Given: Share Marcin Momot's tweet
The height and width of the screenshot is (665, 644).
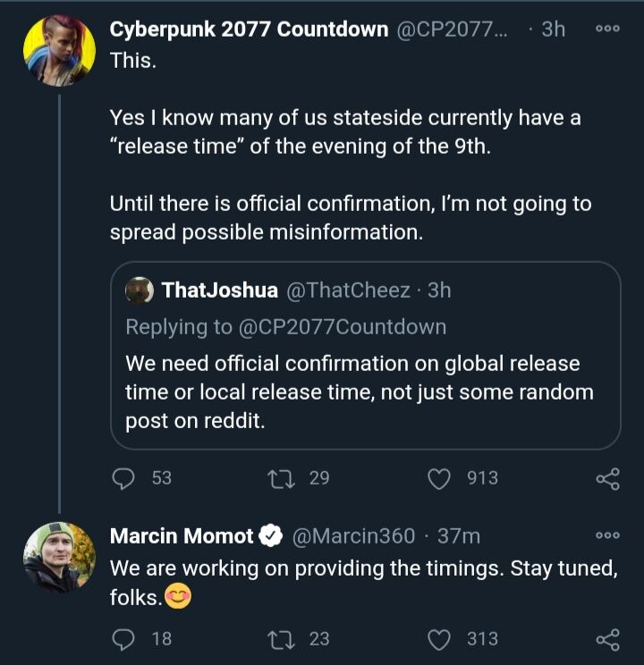Looking at the screenshot, I should [607, 640].
